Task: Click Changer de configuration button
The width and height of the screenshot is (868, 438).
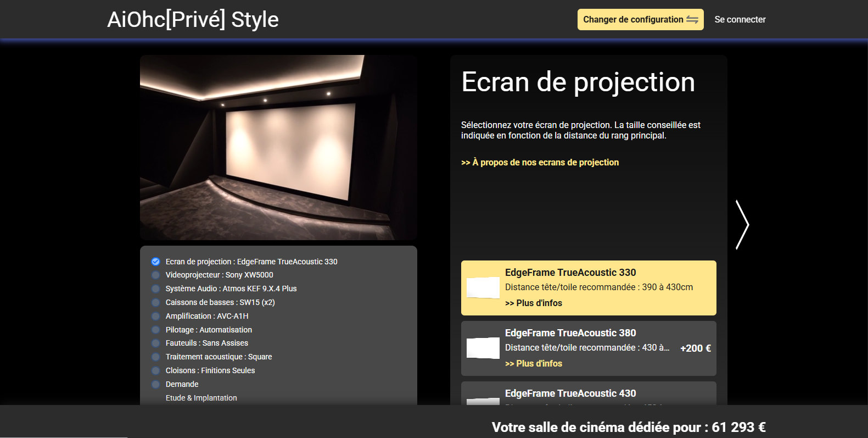Action: [640, 20]
